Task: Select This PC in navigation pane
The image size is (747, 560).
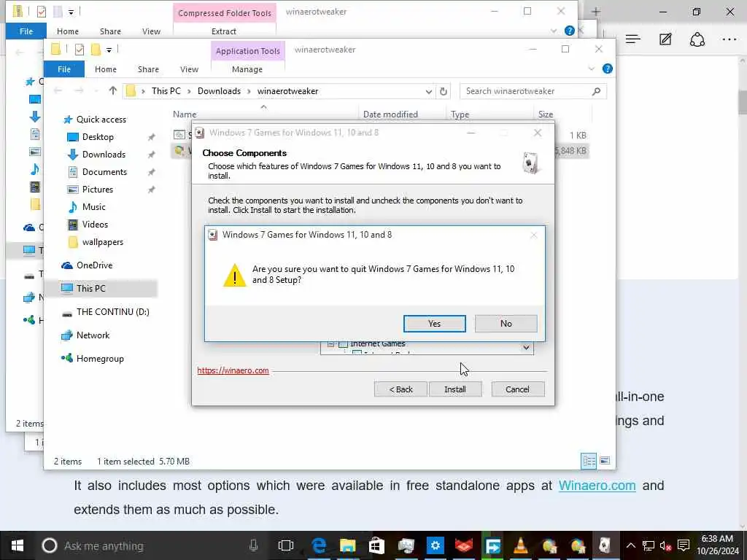Action: point(90,289)
